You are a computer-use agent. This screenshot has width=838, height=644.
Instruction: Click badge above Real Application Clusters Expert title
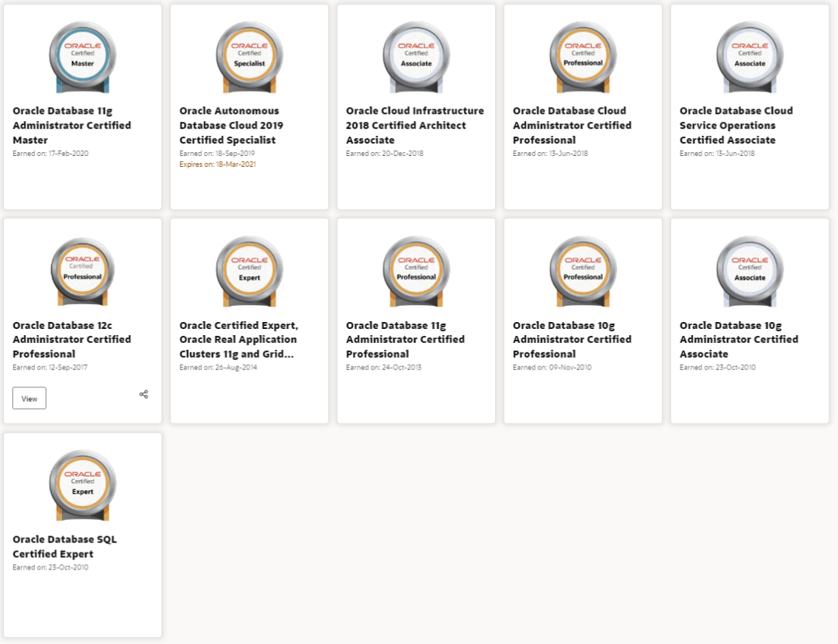coord(250,272)
